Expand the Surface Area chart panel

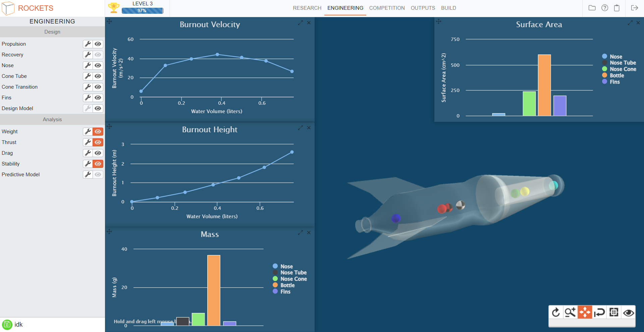click(630, 23)
